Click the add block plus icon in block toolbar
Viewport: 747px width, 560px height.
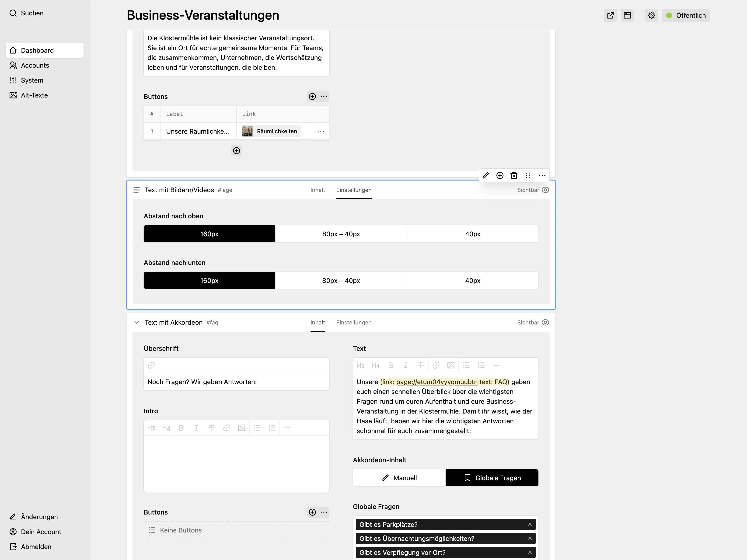click(500, 176)
